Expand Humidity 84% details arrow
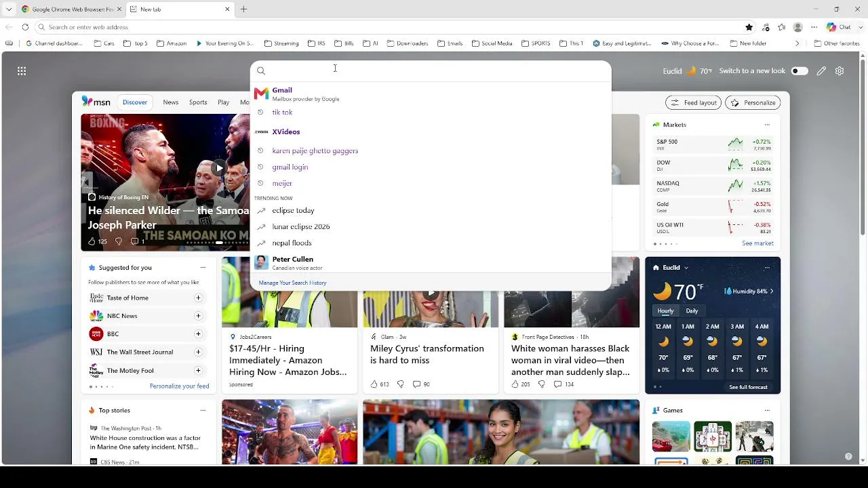 (771, 291)
